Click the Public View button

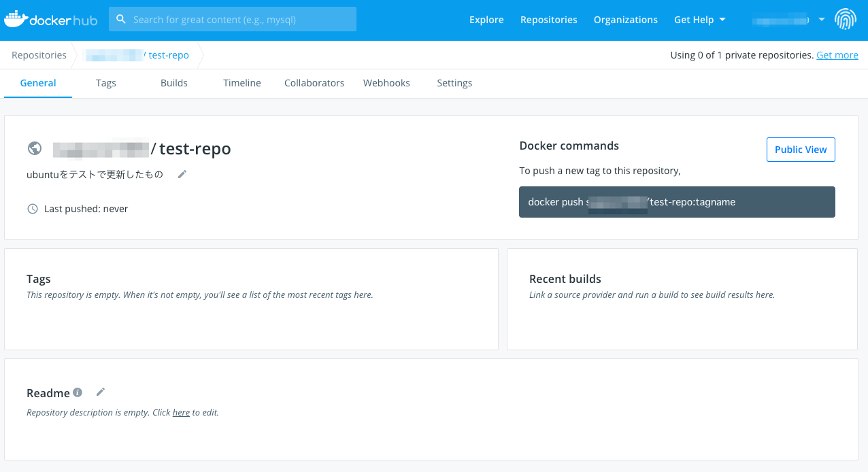801,150
